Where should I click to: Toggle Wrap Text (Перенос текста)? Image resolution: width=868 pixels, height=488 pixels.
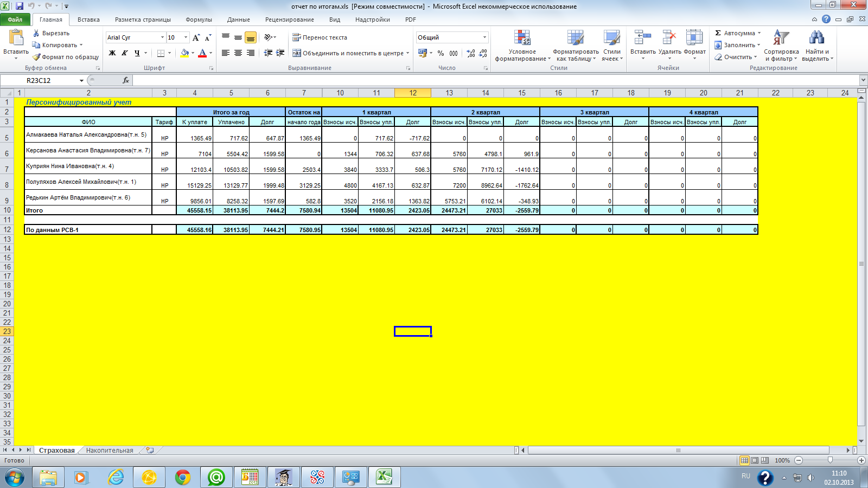320,37
